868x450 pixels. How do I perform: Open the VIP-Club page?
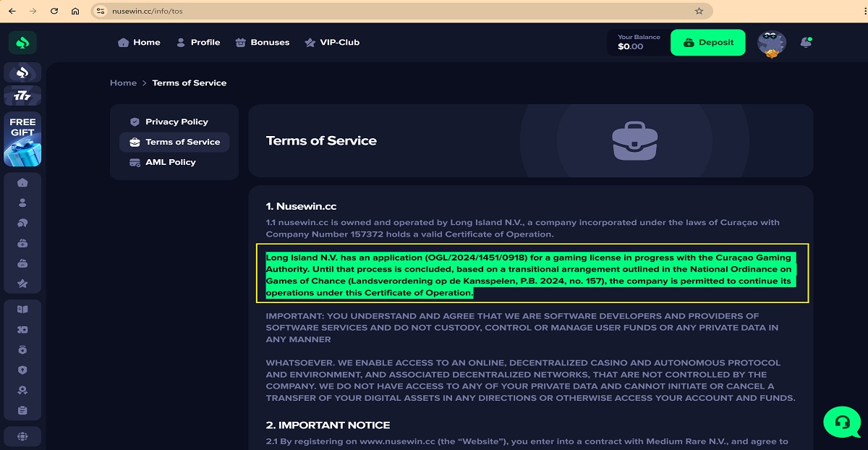coord(332,43)
